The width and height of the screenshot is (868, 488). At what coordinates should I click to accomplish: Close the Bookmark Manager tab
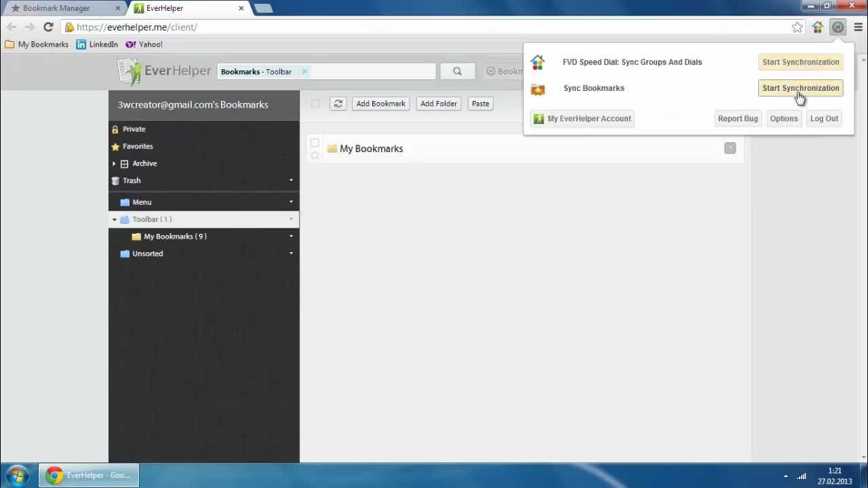(x=117, y=8)
